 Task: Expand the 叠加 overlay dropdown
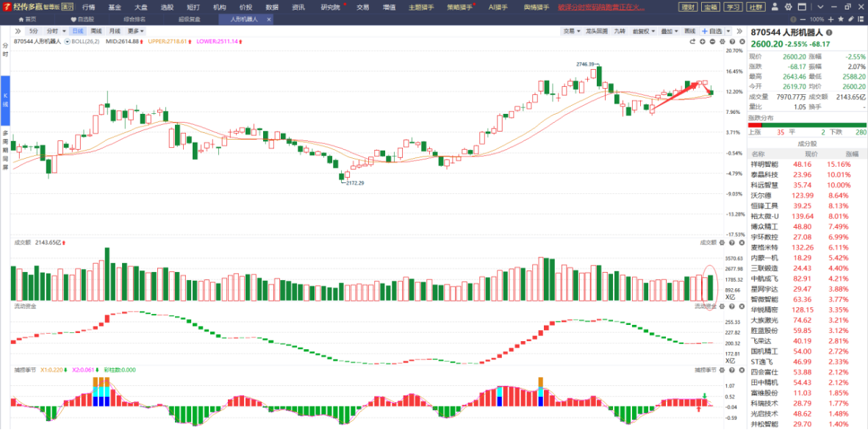click(668, 32)
